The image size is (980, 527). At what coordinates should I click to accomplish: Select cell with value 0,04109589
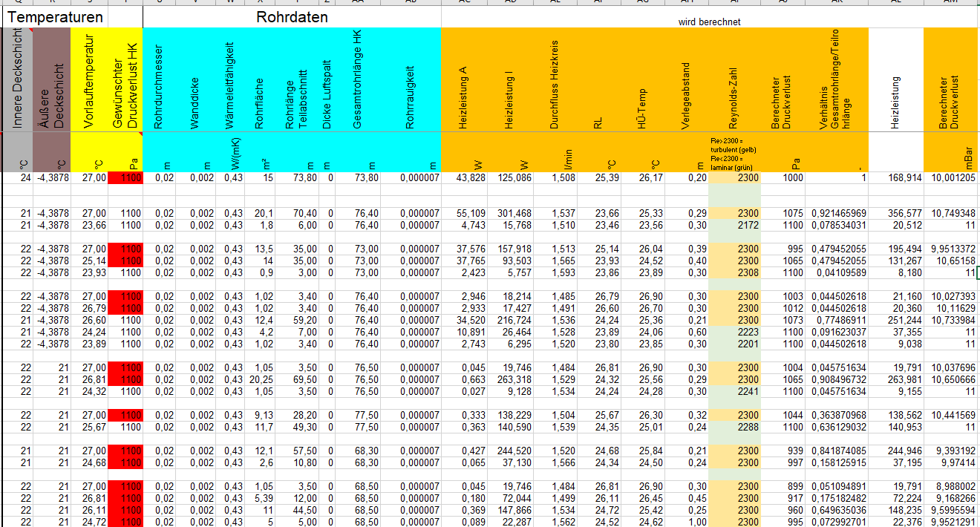[x=837, y=272]
